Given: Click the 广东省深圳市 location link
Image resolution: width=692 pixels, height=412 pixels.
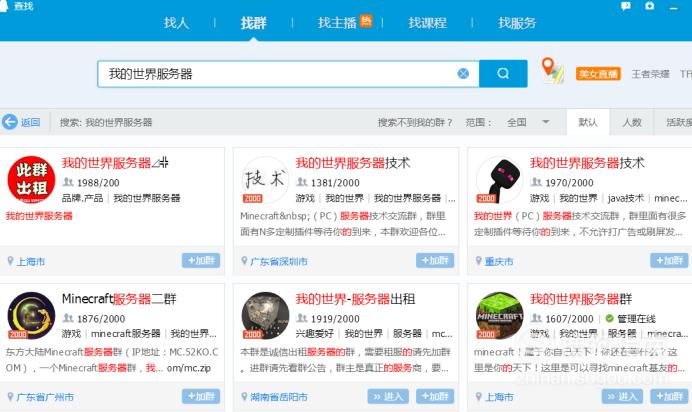Looking at the screenshot, I should click(279, 262).
